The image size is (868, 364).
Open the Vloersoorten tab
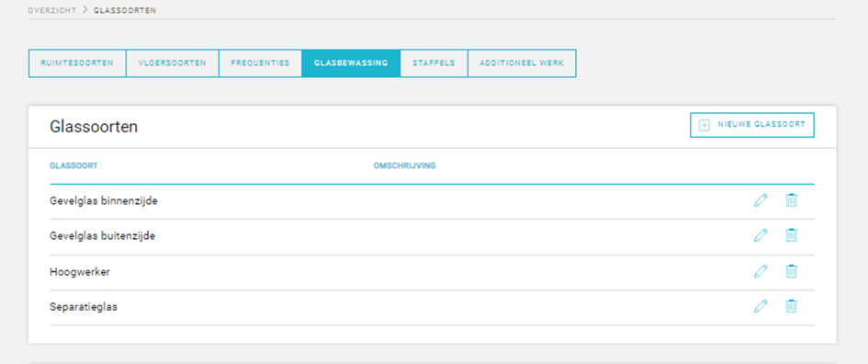click(x=172, y=63)
